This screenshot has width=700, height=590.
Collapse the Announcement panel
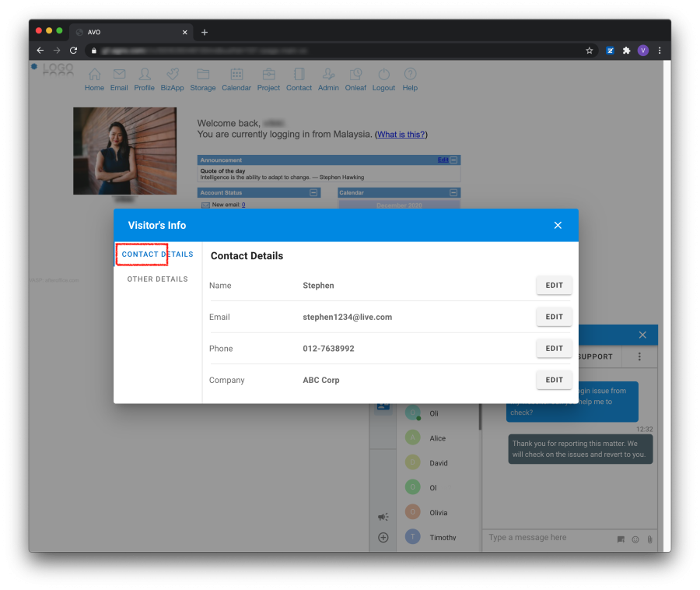[x=453, y=160]
